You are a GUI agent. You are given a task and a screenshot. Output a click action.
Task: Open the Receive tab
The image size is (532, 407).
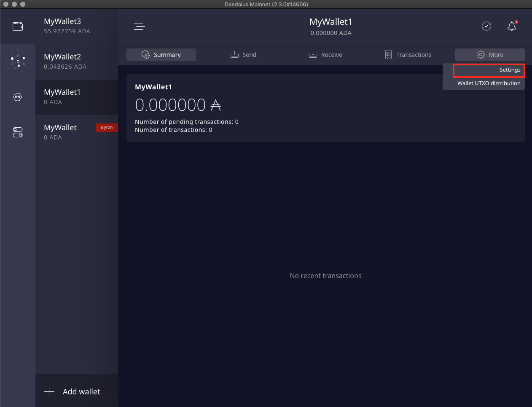(325, 55)
